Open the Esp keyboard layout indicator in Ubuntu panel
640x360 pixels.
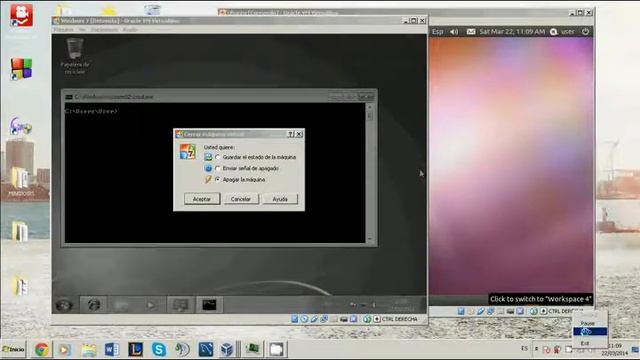[438, 31]
